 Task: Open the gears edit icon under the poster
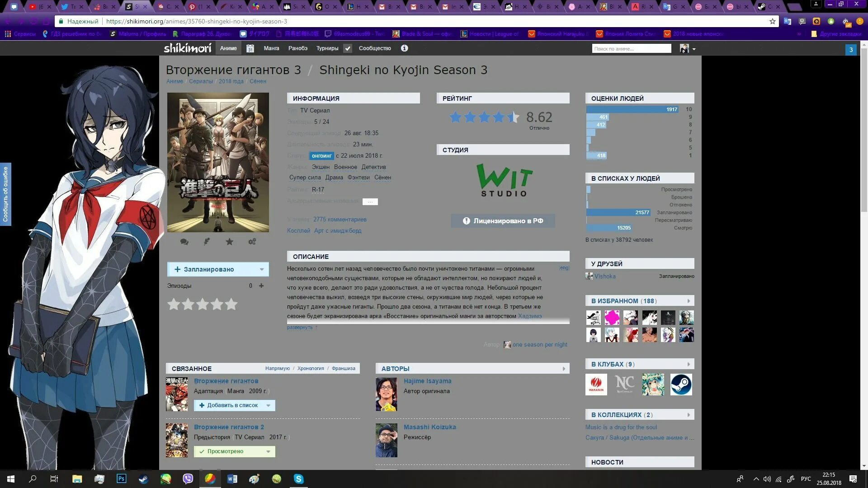point(252,242)
